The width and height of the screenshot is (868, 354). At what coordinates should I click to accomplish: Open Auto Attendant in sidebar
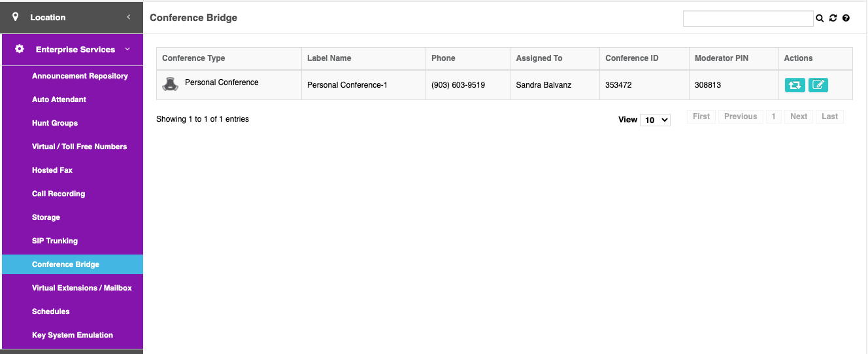click(x=59, y=99)
